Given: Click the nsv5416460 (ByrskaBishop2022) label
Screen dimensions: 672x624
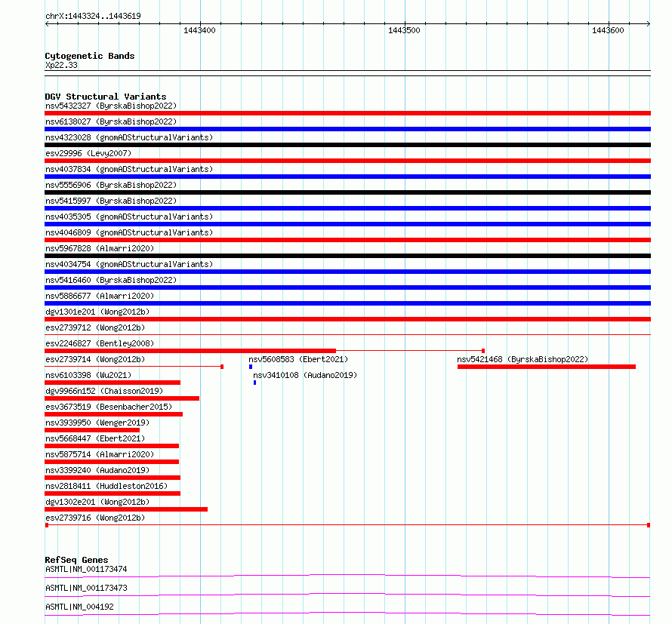Looking at the screenshot, I should (x=111, y=280).
